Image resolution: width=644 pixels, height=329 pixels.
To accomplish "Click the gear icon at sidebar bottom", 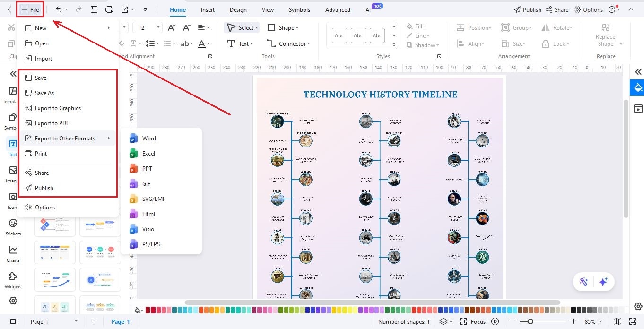I will (x=13, y=301).
